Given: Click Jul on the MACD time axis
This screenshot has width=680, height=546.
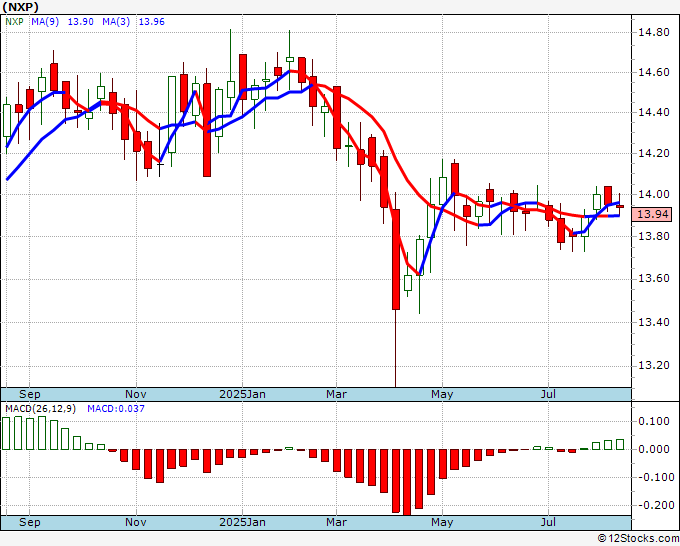Looking at the screenshot, I should point(548,522).
